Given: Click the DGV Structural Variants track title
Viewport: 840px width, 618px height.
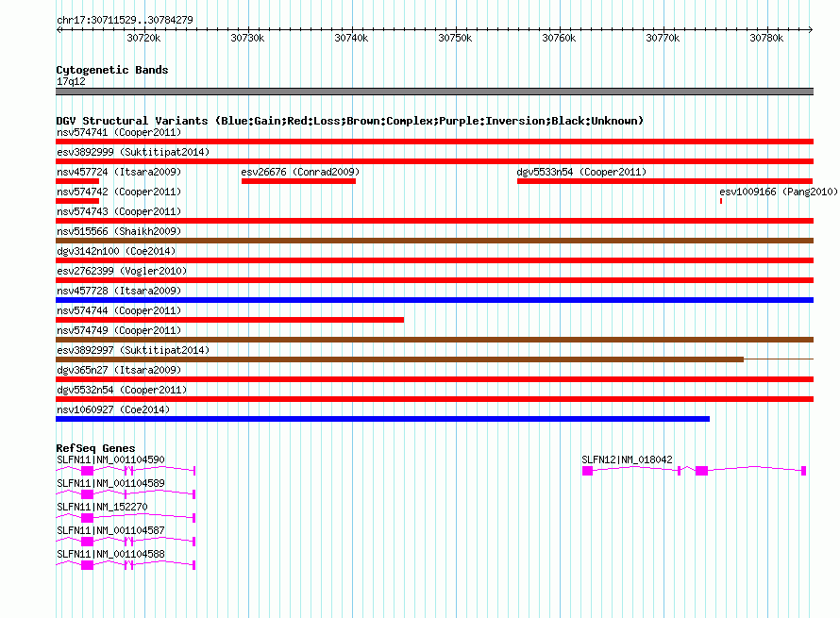Looking at the screenshot, I should point(349,121).
